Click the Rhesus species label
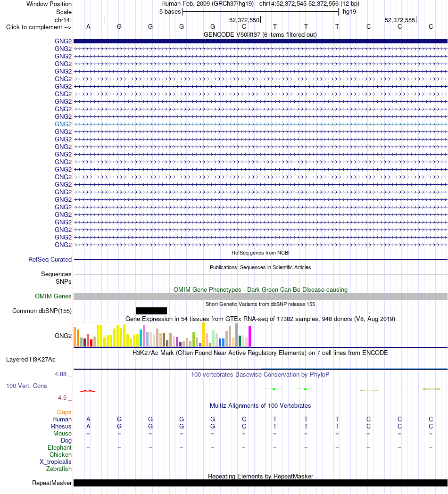 (x=61, y=426)
